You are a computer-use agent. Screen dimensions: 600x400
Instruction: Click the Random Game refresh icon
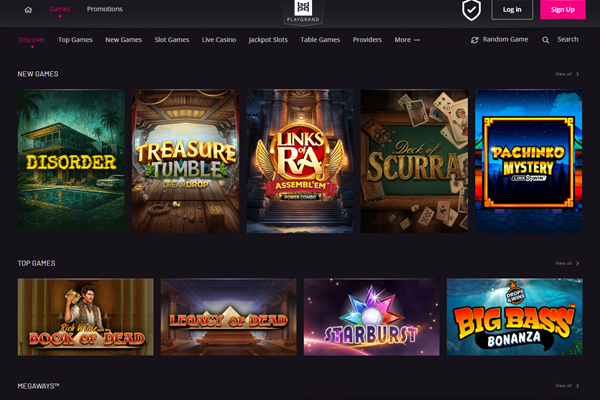click(474, 40)
